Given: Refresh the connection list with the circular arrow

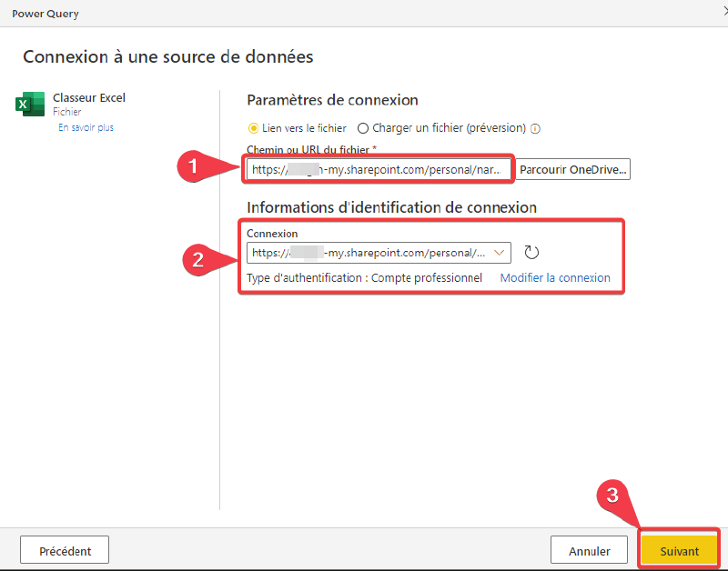Looking at the screenshot, I should [x=531, y=253].
